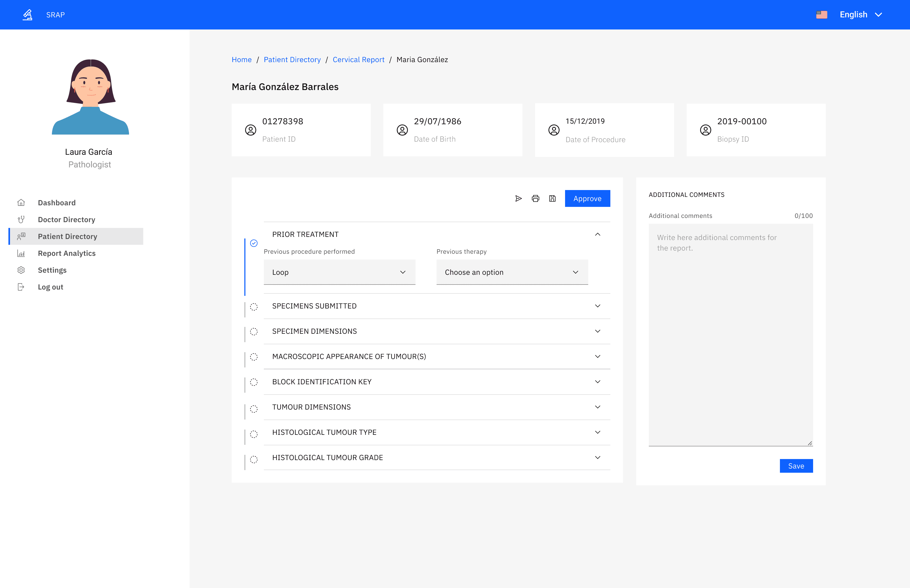Open the Cervical Report breadcrumb link
The height and width of the screenshot is (588, 910).
tap(358, 59)
